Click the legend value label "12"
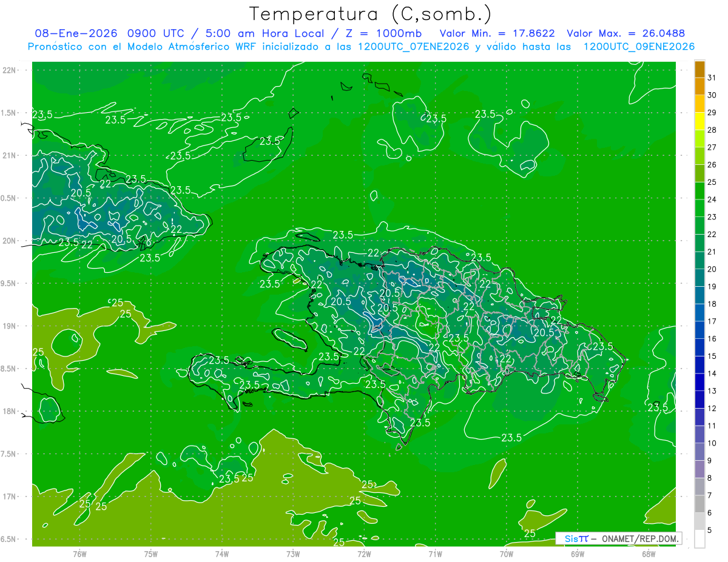Viewport: 728px width, 562px height. tap(712, 408)
